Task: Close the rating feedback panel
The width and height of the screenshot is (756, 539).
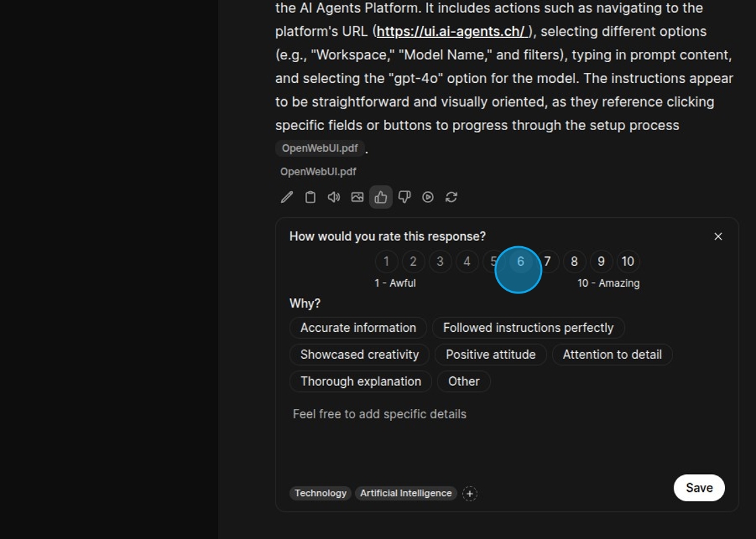Action: (x=718, y=236)
